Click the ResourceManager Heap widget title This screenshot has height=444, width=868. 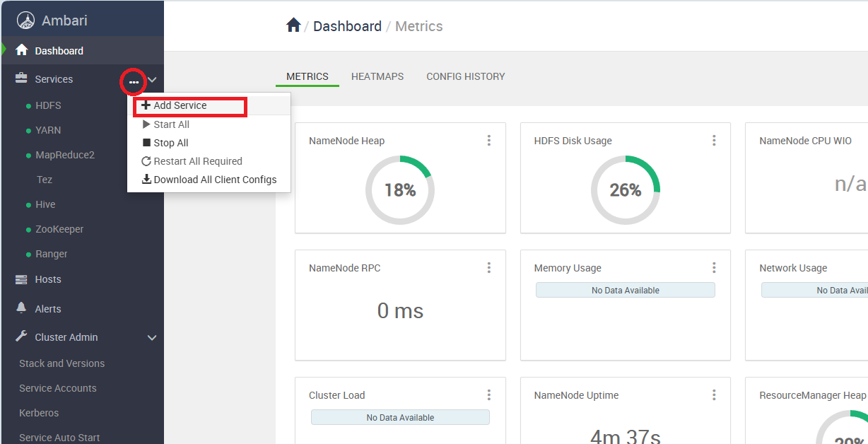(x=813, y=395)
